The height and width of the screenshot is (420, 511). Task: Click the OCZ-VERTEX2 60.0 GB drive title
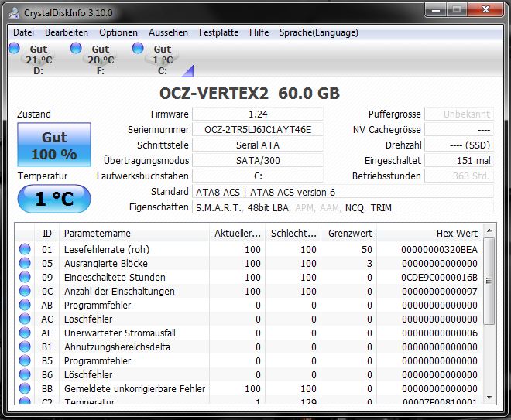(249, 94)
